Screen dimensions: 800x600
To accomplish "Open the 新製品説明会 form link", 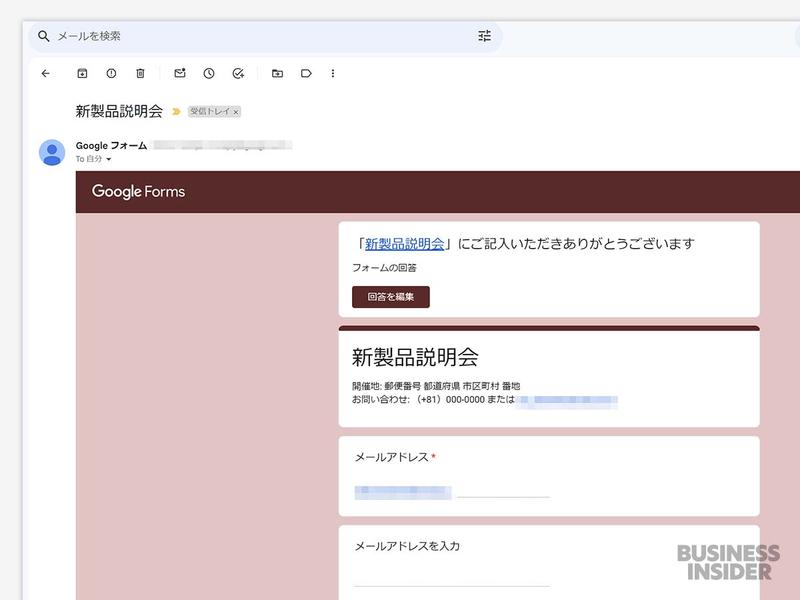I will [x=405, y=244].
